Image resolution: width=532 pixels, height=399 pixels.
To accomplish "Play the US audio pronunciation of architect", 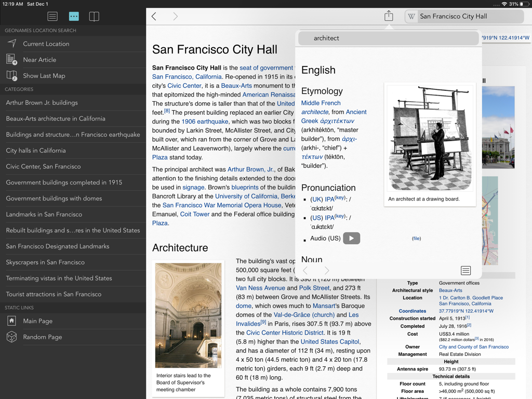I will 351,238.
